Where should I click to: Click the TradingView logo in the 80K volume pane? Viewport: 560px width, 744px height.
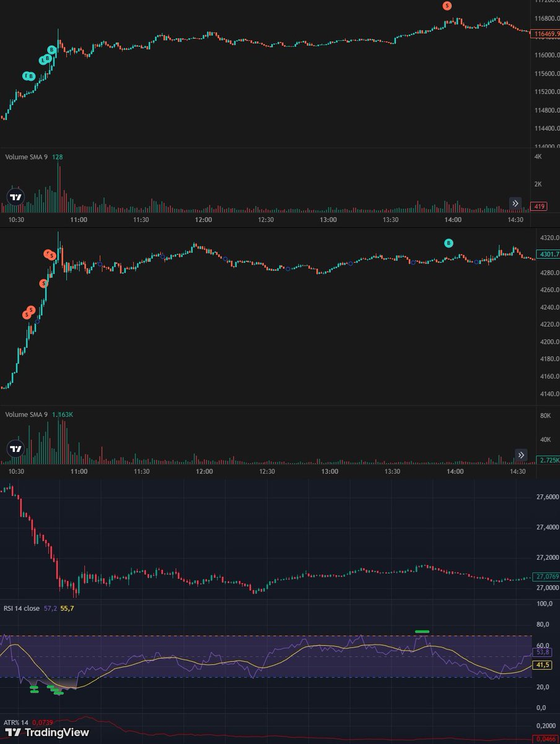[16, 448]
